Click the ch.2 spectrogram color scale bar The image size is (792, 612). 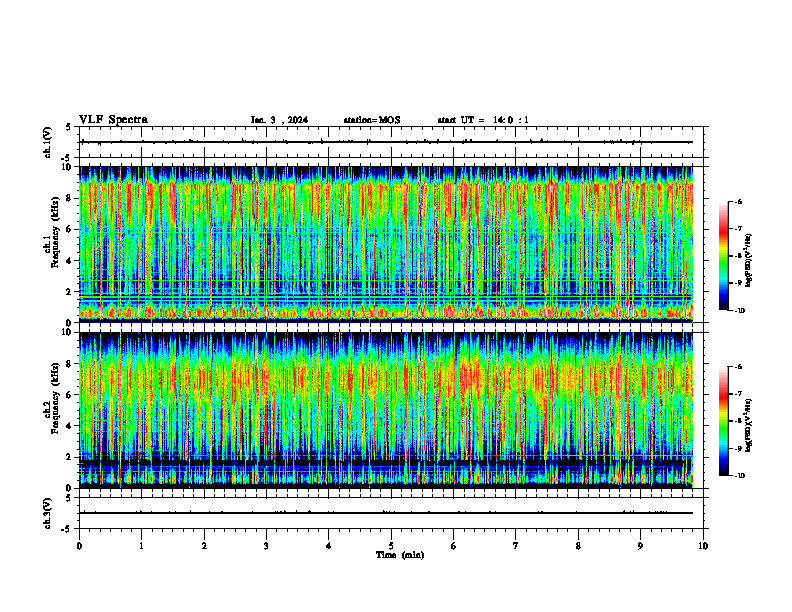coord(724,421)
